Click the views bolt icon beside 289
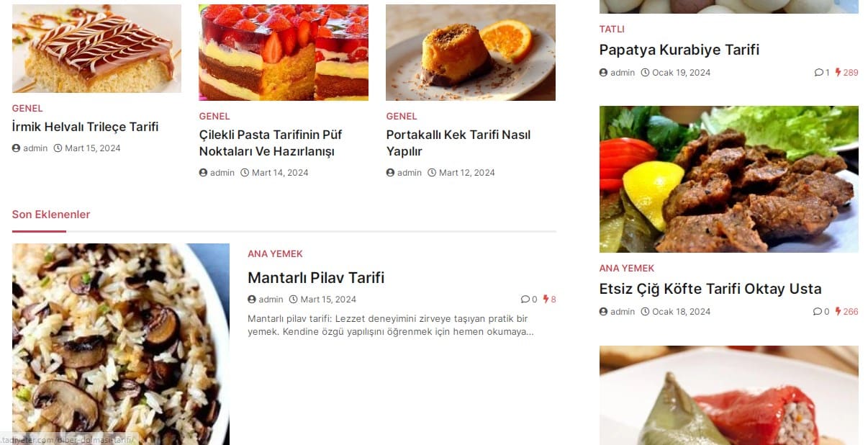Screen dimensions: 868x445 pyautogui.click(x=838, y=73)
